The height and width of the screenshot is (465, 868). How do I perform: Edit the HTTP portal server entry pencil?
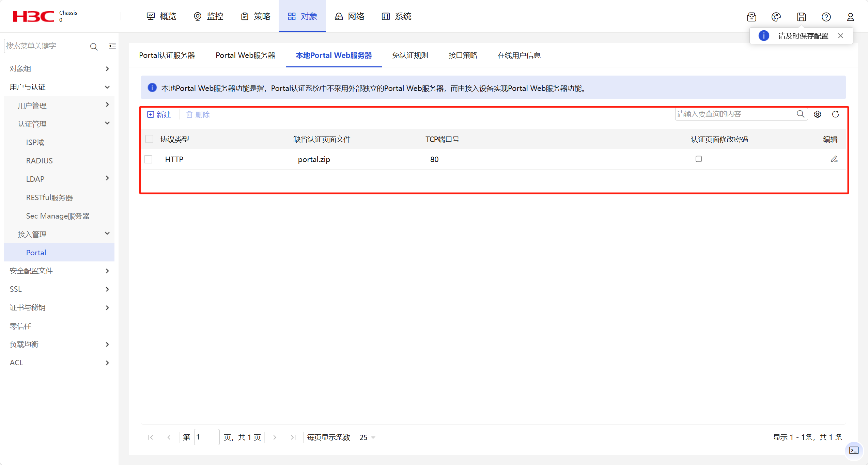(x=834, y=159)
